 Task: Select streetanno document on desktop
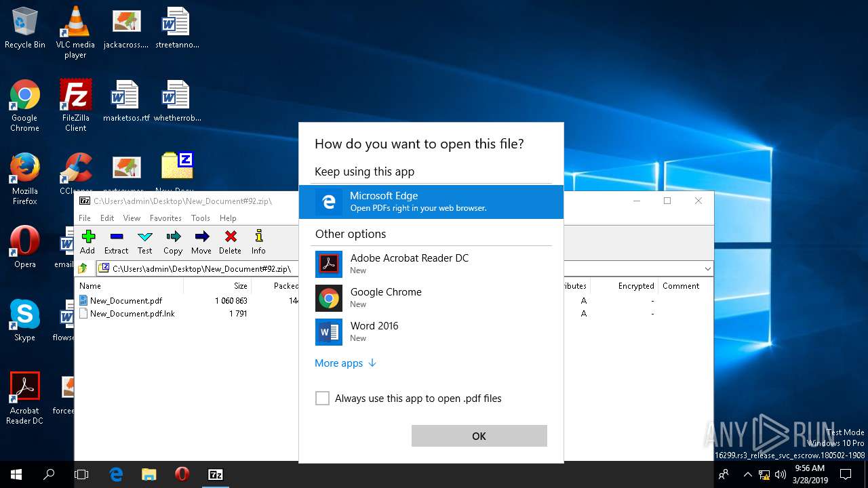click(x=176, y=28)
